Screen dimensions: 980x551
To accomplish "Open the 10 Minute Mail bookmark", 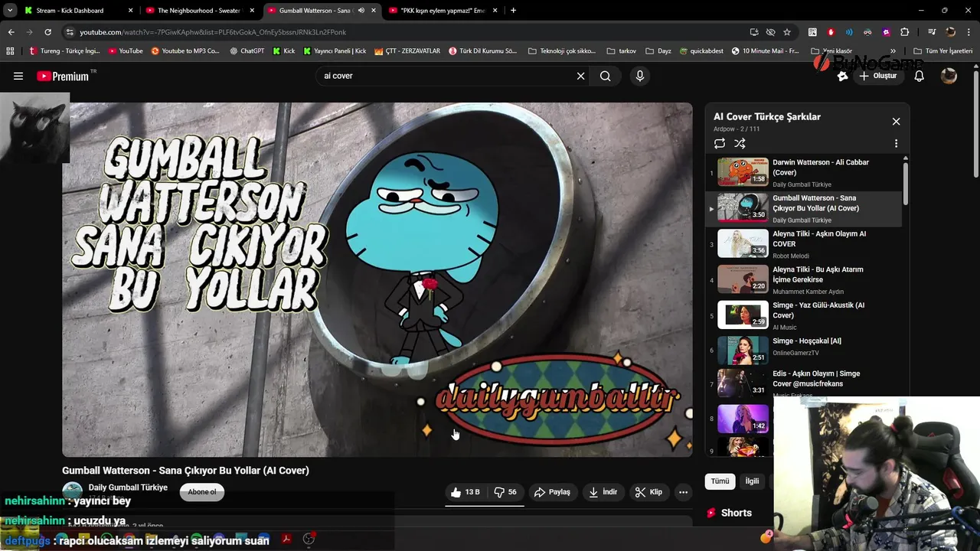I will [x=765, y=51].
